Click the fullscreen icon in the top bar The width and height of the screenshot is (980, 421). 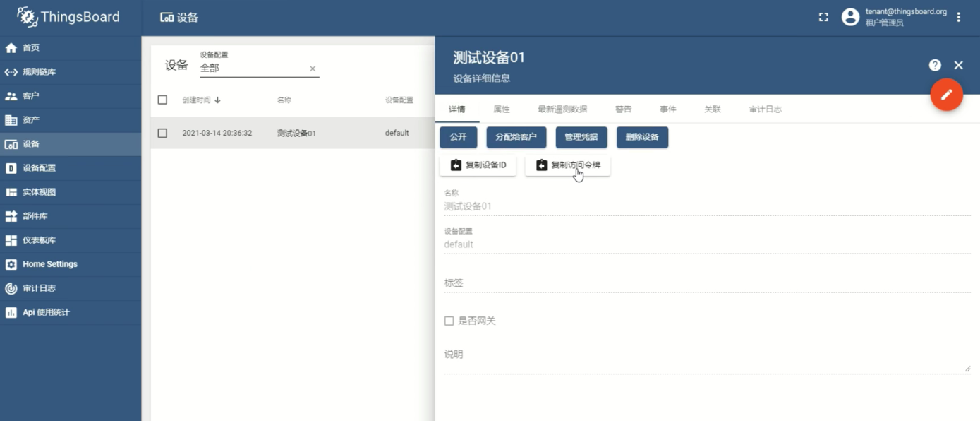(x=823, y=16)
